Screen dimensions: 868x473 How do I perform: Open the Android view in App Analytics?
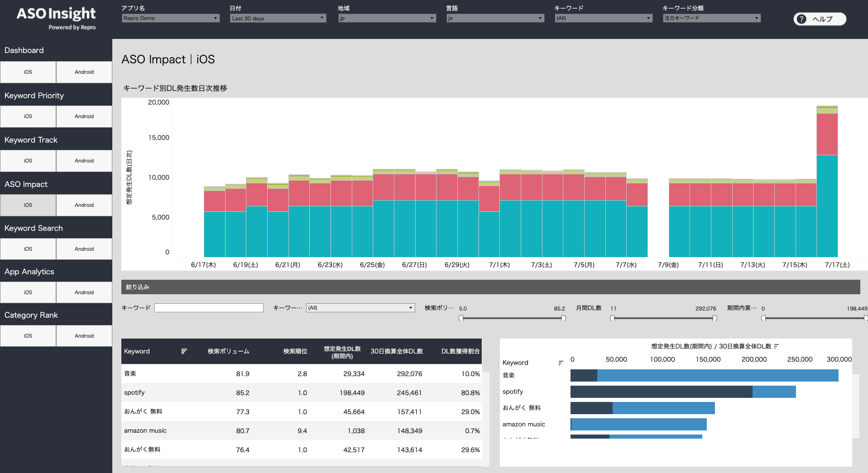(x=84, y=292)
